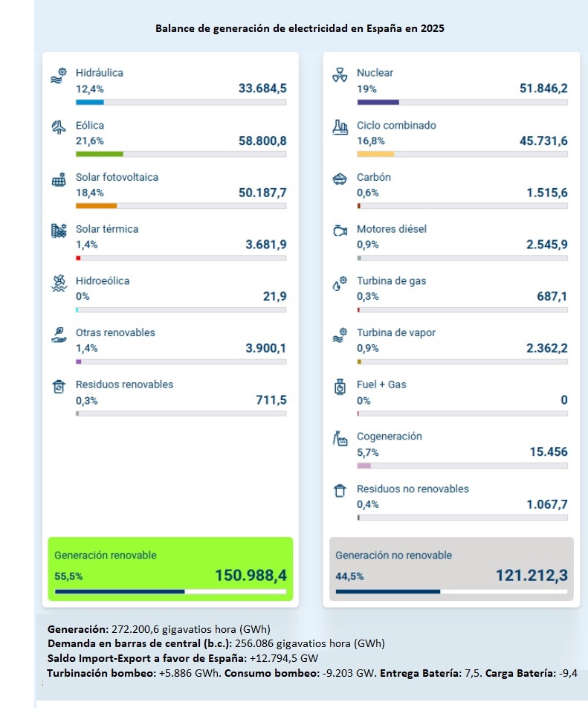
Task: Select the Generación renovable green summary card
Action: pyautogui.click(x=170, y=568)
